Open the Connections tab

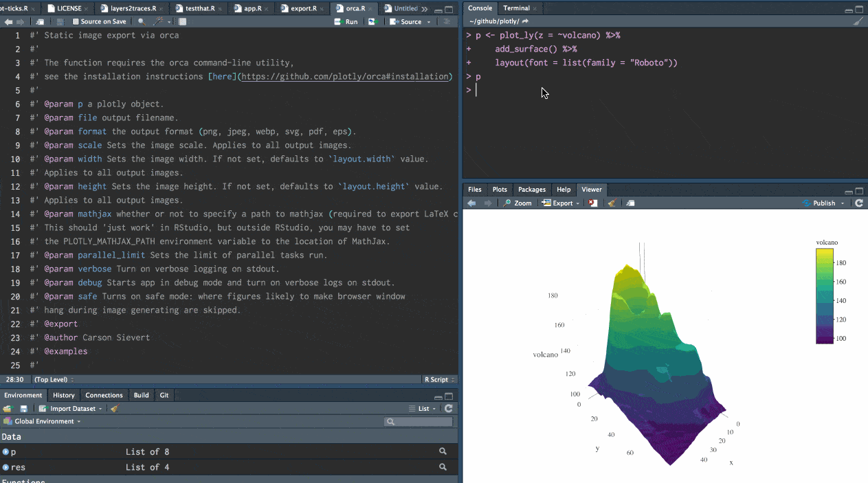[104, 395]
